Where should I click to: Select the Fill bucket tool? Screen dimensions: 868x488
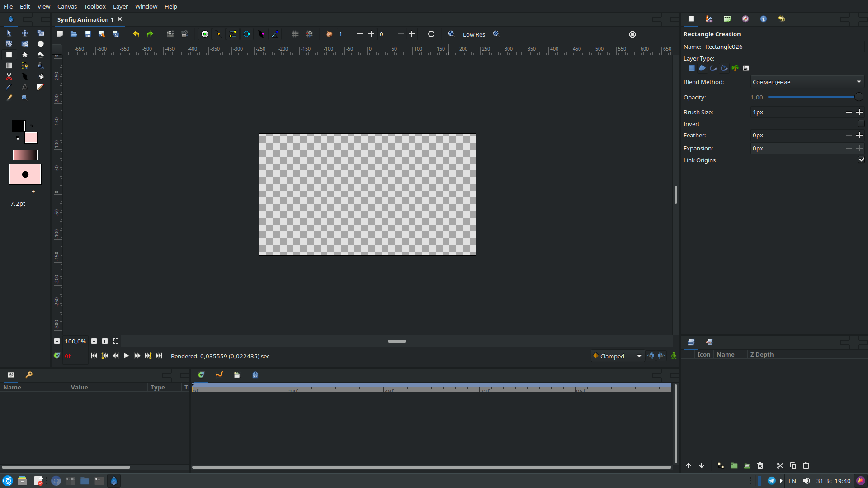[41, 76]
